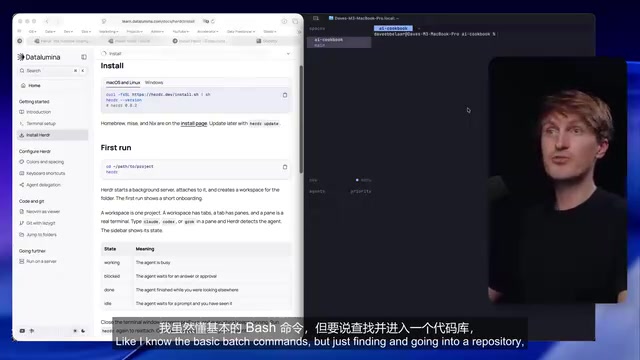Collapse the docs sidebar panel icon
The height and width of the screenshot is (360, 640).
(x=84, y=57)
